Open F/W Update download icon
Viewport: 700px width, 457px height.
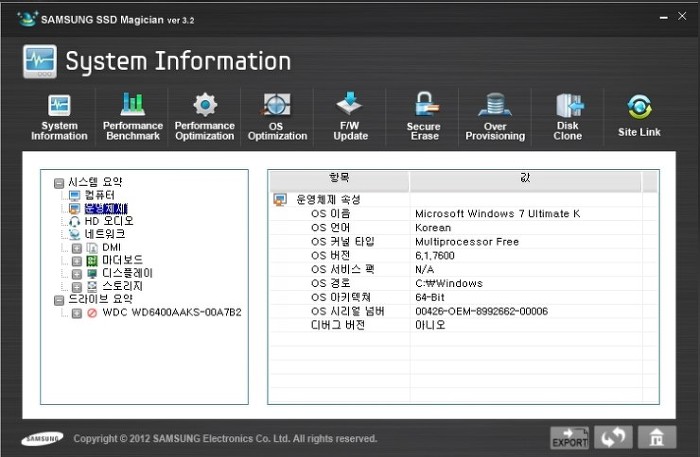click(350, 104)
